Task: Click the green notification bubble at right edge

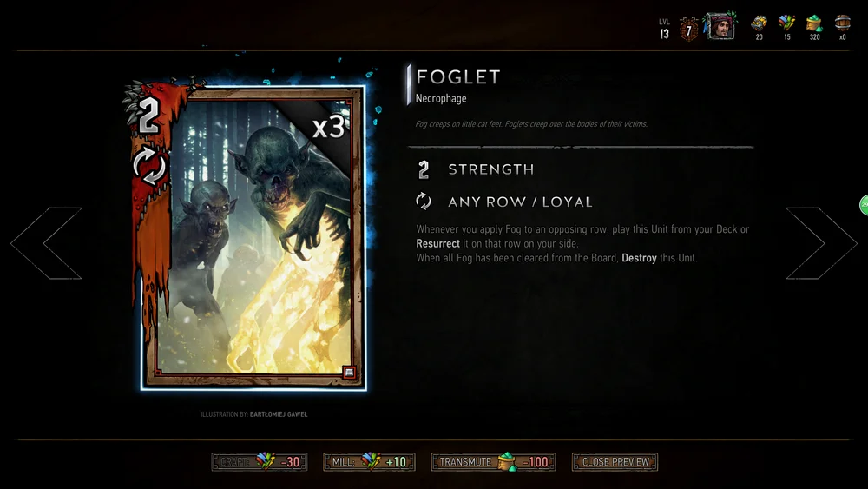Action: [x=864, y=205]
